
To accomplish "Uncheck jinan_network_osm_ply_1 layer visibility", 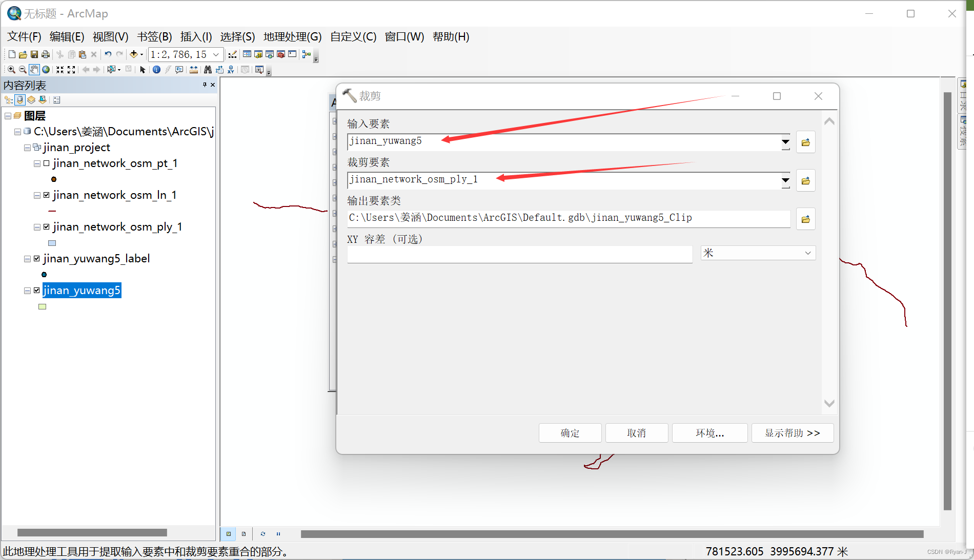I will 47,227.
